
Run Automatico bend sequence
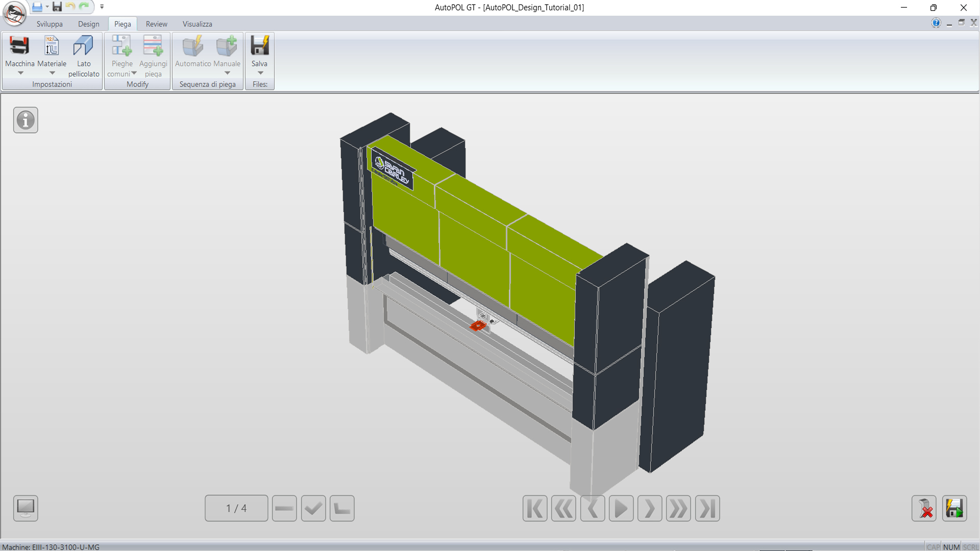pos(193,51)
